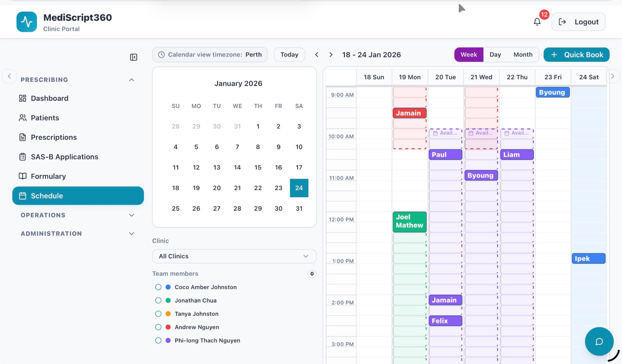The width and height of the screenshot is (622, 364).
Task: Go to previous week arrow
Action: 317,55
